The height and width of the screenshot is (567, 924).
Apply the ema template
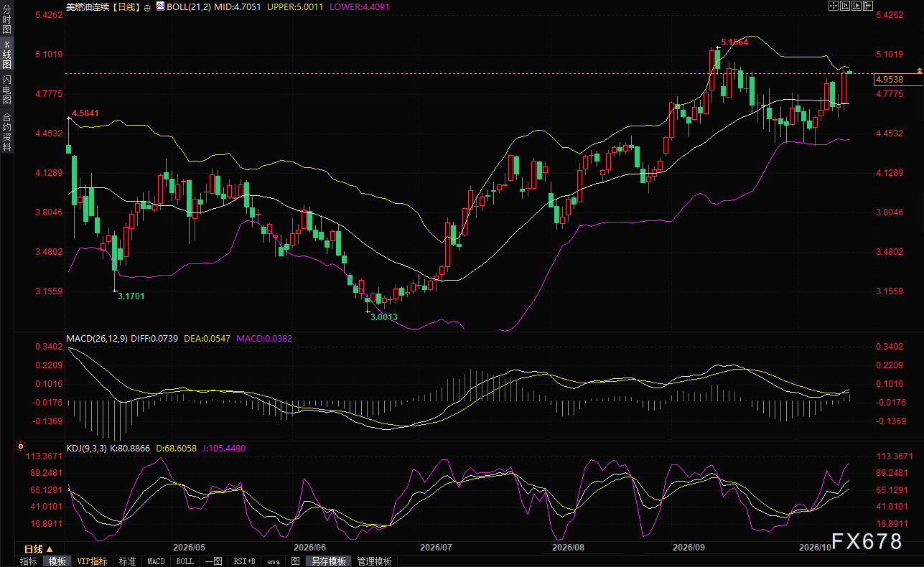tap(273, 561)
